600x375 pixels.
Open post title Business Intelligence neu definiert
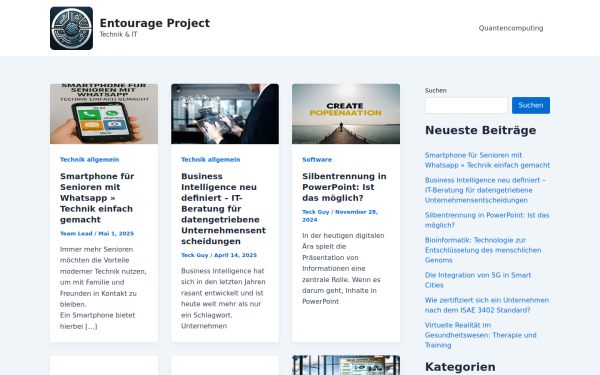tap(223, 209)
